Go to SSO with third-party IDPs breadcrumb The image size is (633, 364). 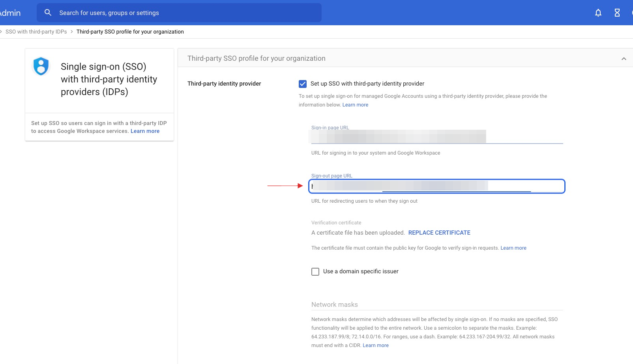pyautogui.click(x=36, y=32)
